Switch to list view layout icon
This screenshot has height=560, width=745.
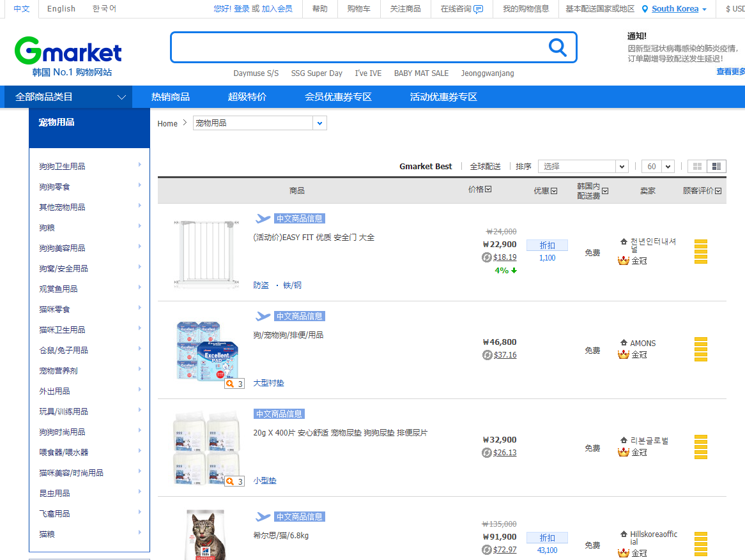click(x=716, y=167)
